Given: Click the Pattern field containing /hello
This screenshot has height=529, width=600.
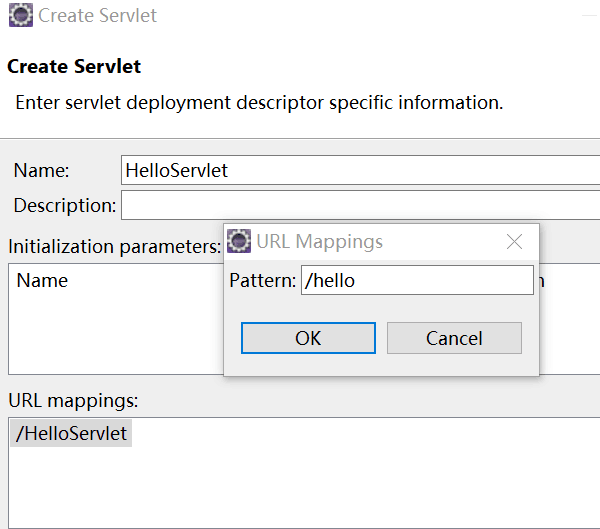Looking at the screenshot, I should tap(417, 280).
